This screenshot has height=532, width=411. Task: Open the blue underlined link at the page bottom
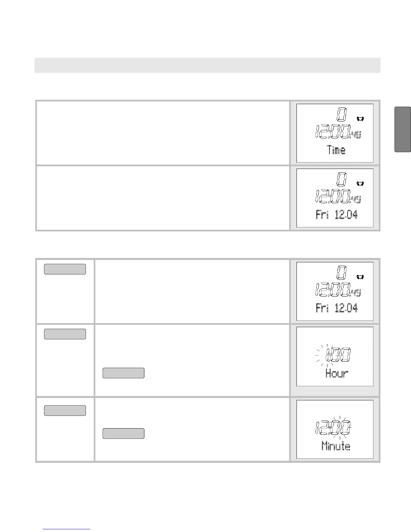(66, 529)
